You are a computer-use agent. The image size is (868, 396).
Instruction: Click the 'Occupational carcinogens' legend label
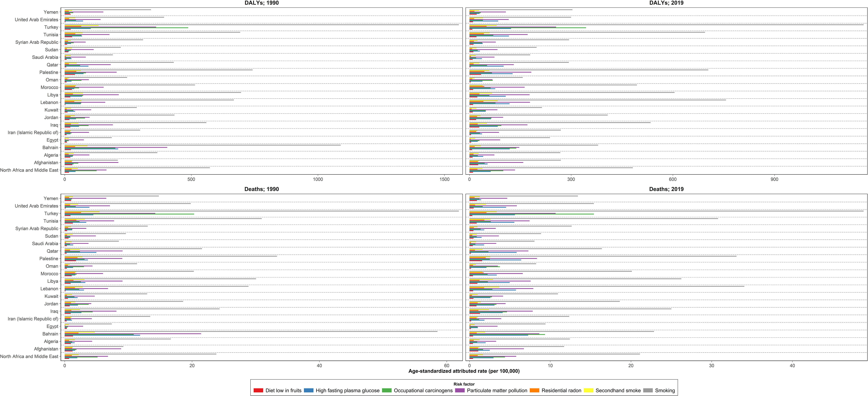point(423,391)
